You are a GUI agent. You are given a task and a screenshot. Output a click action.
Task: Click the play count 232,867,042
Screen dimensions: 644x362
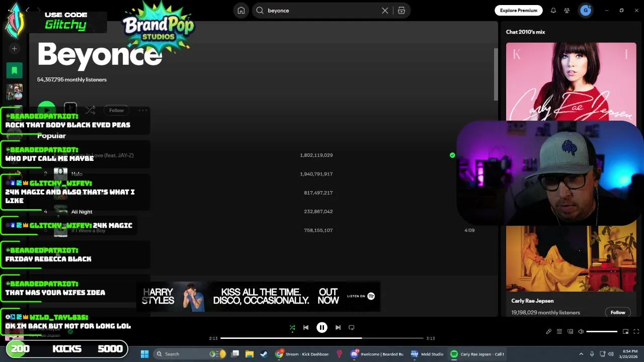(x=318, y=212)
